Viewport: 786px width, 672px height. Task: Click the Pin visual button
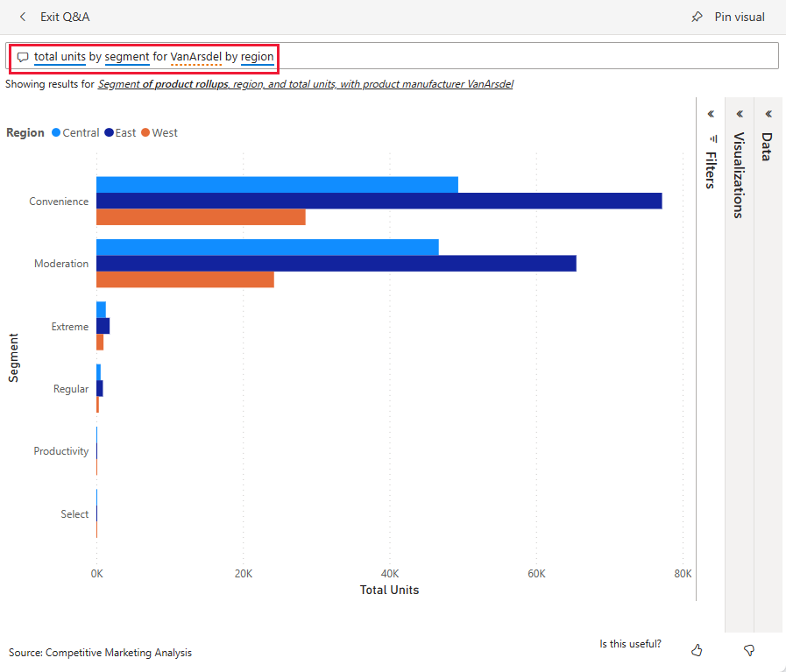(x=739, y=17)
